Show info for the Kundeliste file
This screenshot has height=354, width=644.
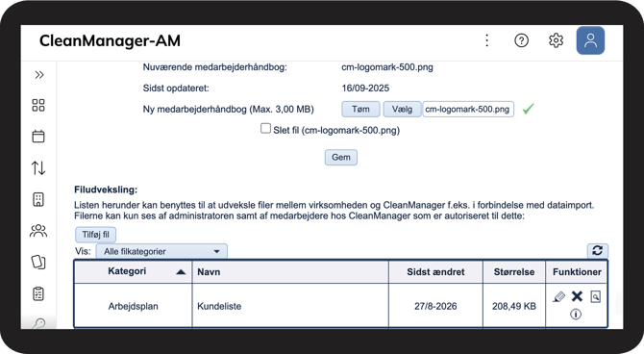(x=576, y=315)
